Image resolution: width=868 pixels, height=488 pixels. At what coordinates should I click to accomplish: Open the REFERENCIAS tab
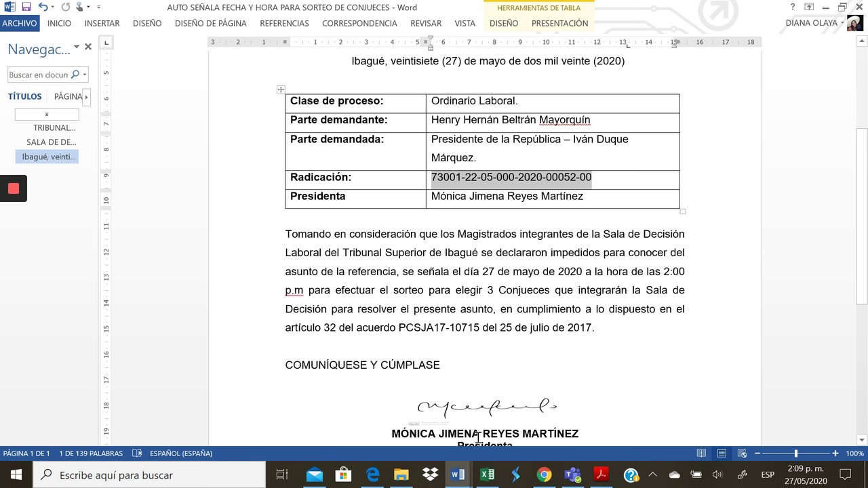pos(284,23)
